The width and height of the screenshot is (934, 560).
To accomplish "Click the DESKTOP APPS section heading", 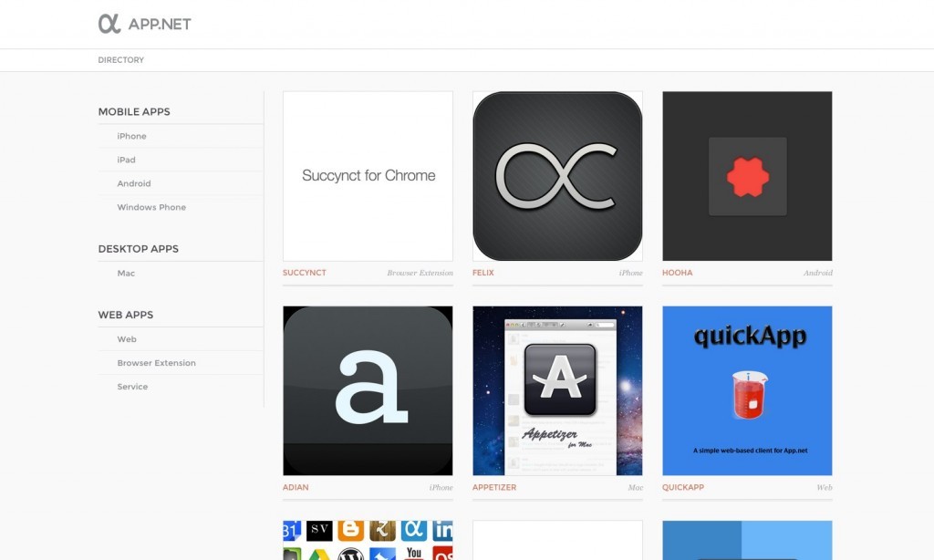I will (x=139, y=249).
